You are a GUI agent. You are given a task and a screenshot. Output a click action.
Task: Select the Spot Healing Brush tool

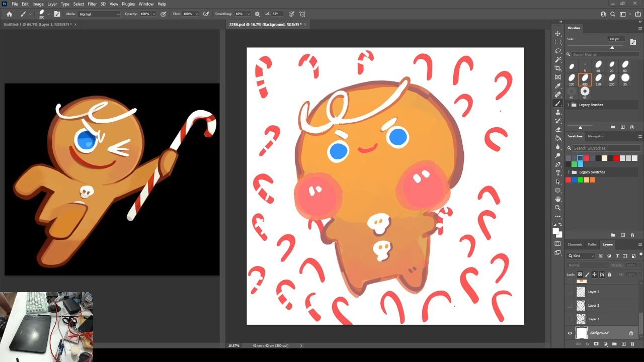[557, 95]
